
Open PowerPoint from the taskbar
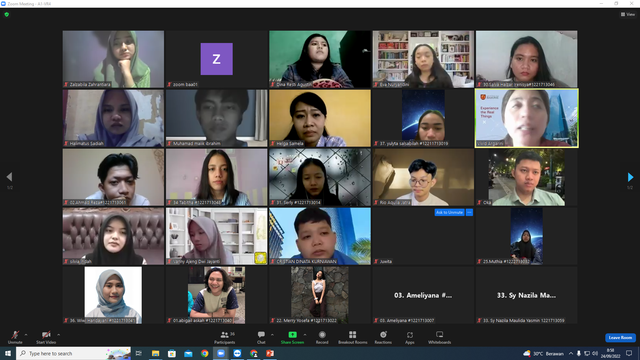pos(270,353)
